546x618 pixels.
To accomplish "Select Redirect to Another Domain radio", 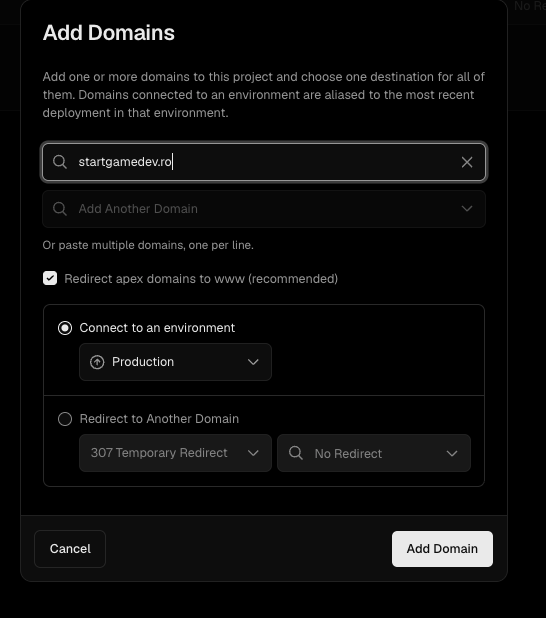I will click(65, 419).
